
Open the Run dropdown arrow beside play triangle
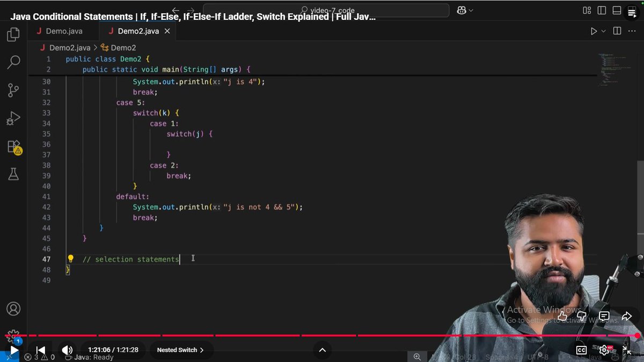click(604, 32)
